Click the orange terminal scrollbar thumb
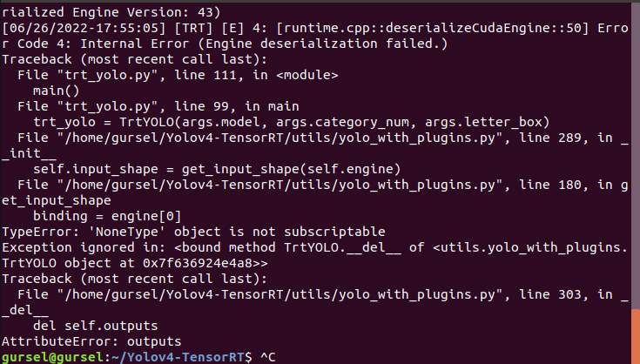 coord(636,337)
